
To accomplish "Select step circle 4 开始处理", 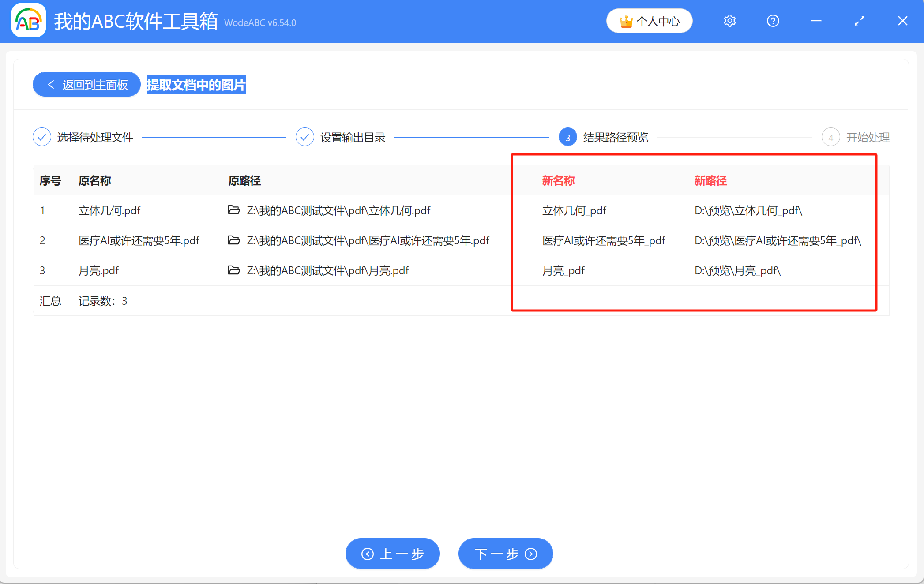I will [x=831, y=137].
